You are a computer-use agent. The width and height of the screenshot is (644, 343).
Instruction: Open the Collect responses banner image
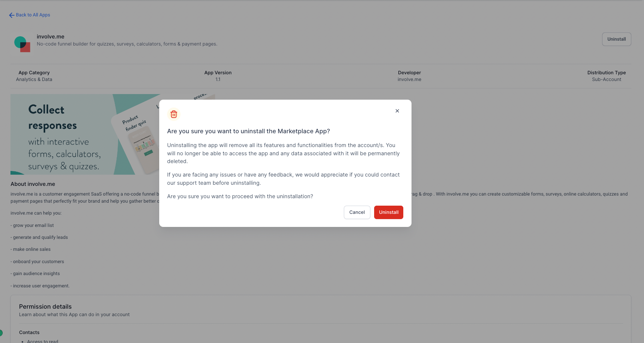pyautogui.click(x=85, y=134)
